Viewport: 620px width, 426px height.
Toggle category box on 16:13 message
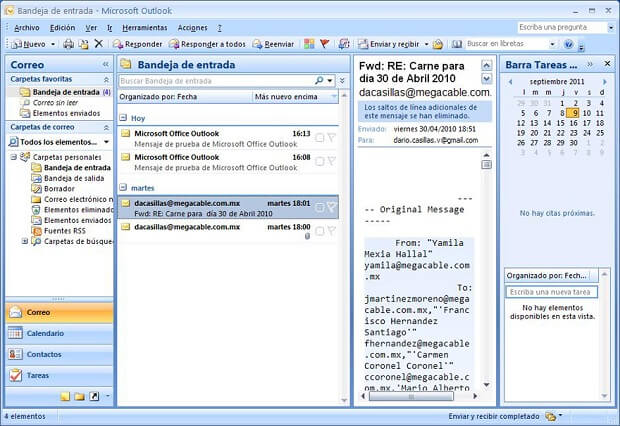tap(320, 138)
